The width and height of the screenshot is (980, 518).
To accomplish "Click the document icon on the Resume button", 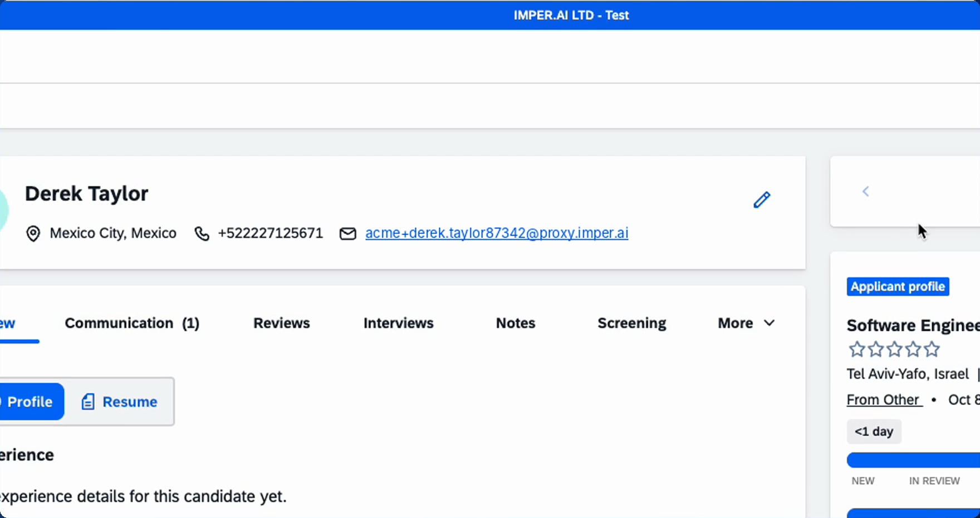I will coord(88,402).
